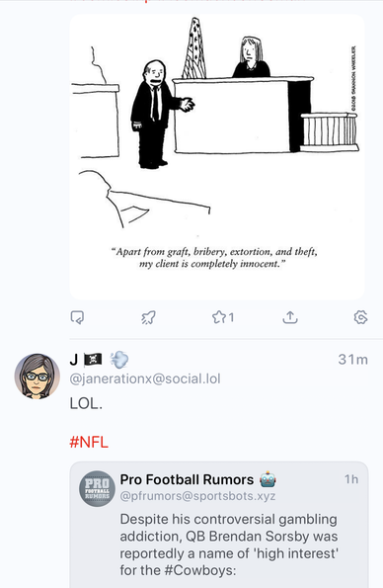This screenshot has height=588, width=383.
Task: Open @pfrumors@sportsbots.xyz handle
Action: pyautogui.click(x=197, y=496)
